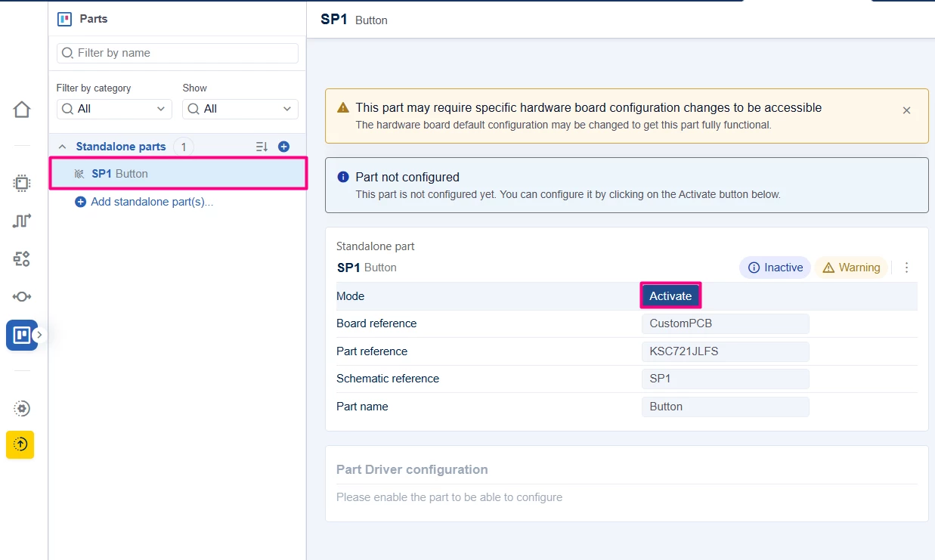Image resolution: width=935 pixels, height=560 pixels.
Task: Open the Show dropdown
Action: click(240, 109)
